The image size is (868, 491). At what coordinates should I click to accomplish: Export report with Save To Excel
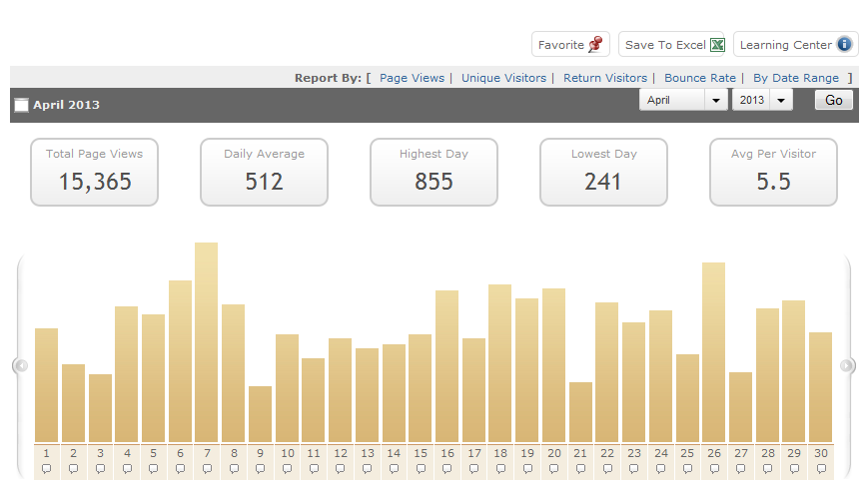coord(671,44)
